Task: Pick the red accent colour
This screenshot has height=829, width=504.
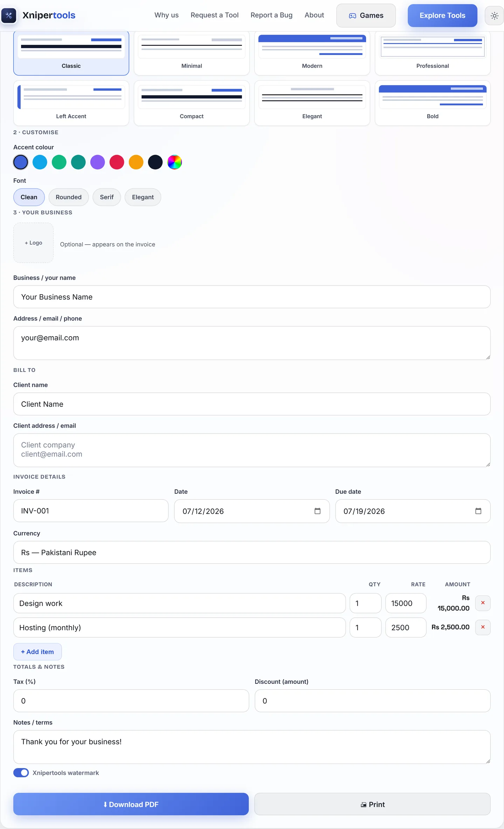Action: [x=117, y=162]
